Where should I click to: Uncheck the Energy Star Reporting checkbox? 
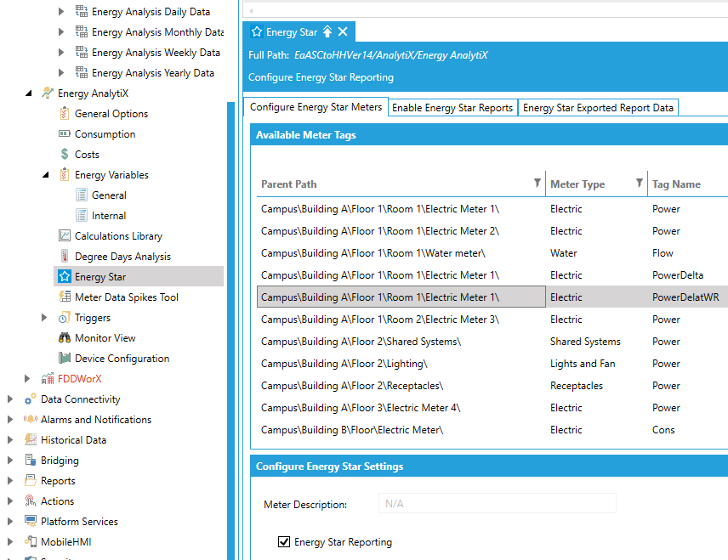(x=284, y=542)
